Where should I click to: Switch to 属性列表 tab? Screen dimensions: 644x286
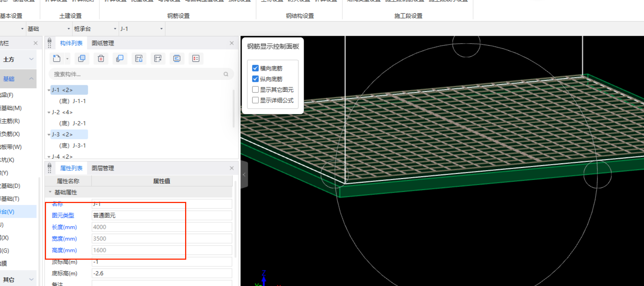[71, 168]
